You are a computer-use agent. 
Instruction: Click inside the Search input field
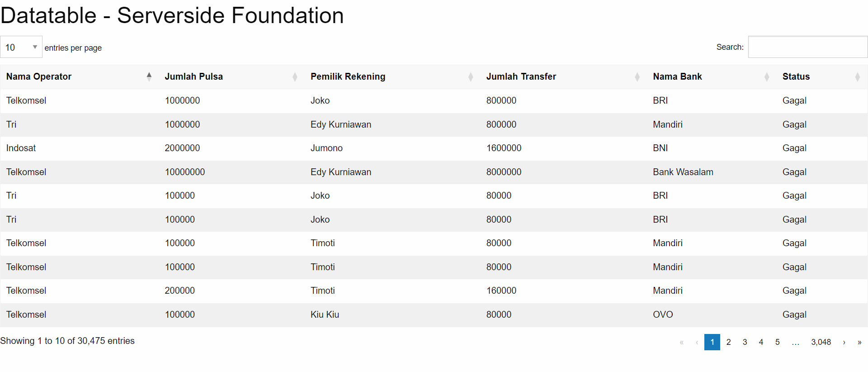click(x=808, y=47)
